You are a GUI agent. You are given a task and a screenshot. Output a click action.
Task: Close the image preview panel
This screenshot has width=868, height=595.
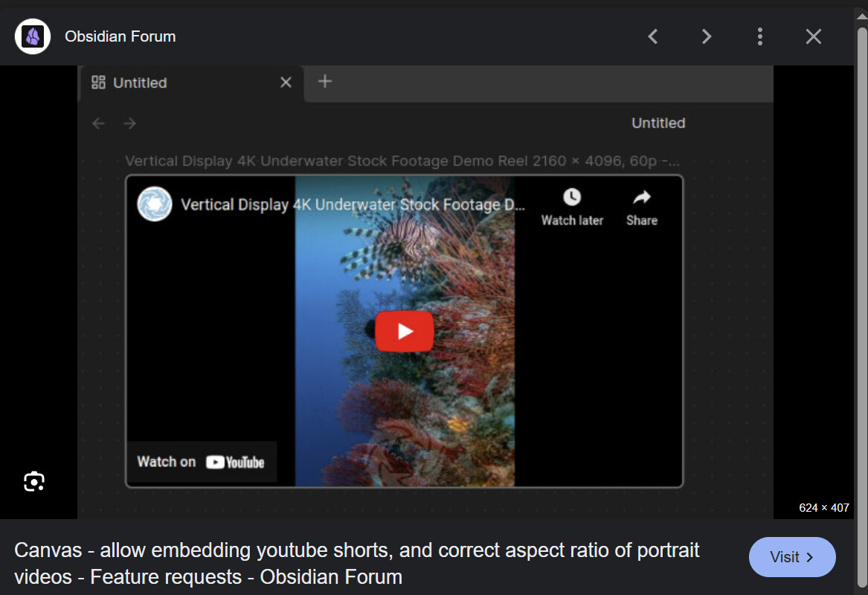(813, 36)
